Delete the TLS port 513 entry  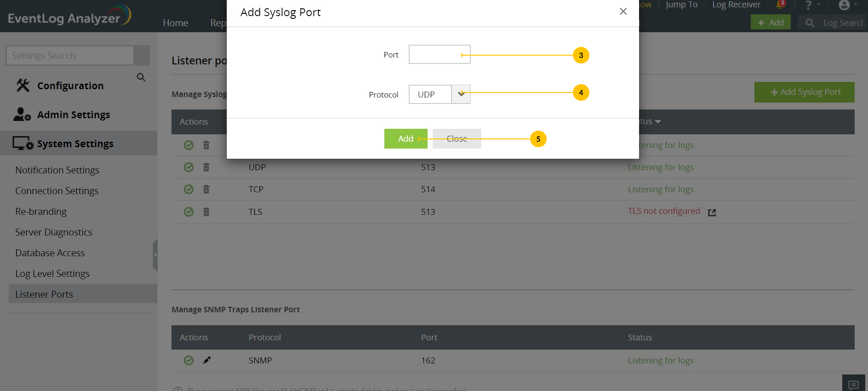206,212
